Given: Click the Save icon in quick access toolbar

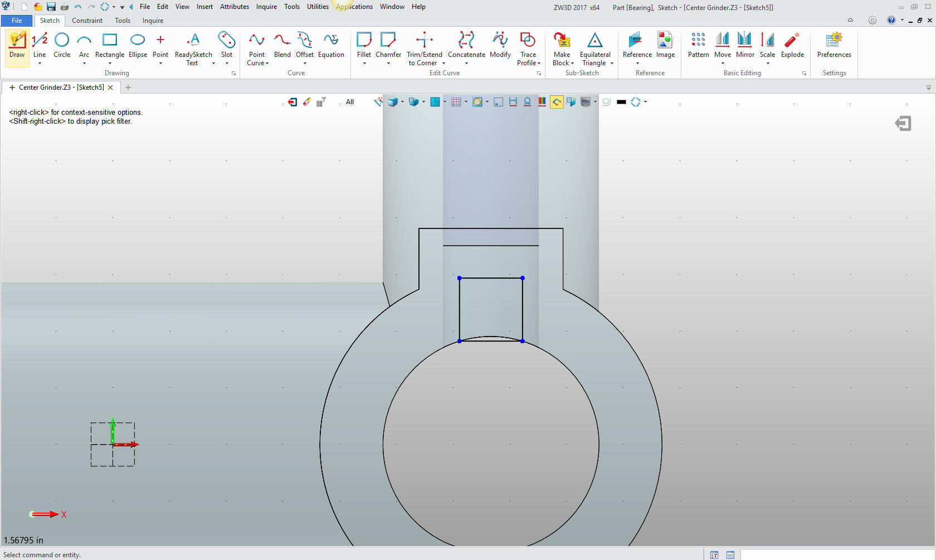Looking at the screenshot, I should (51, 7).
